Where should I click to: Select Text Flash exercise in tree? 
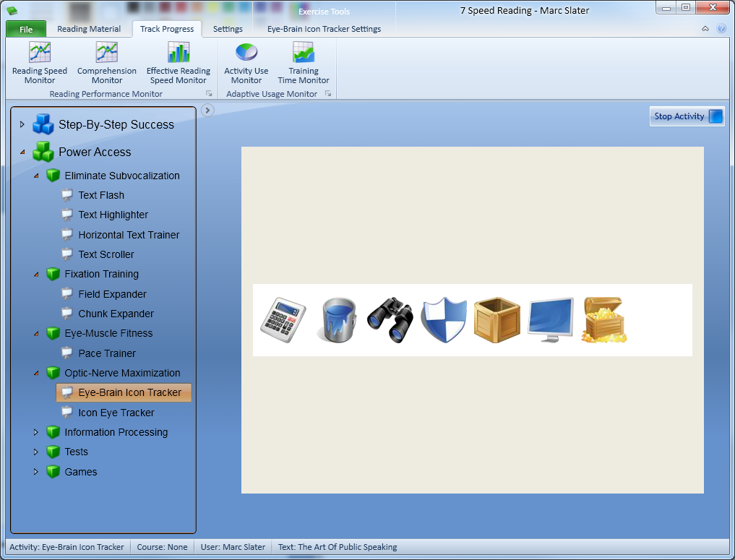point(101,195)
